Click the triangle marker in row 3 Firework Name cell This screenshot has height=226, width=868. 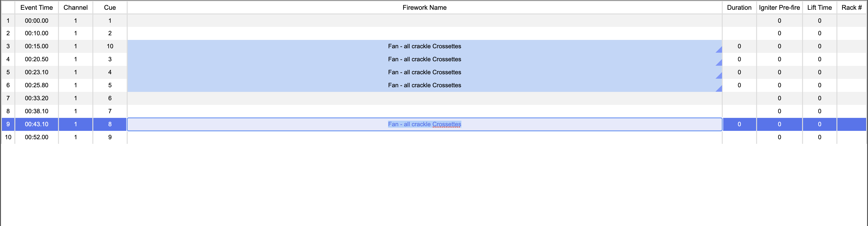(719, 50)
